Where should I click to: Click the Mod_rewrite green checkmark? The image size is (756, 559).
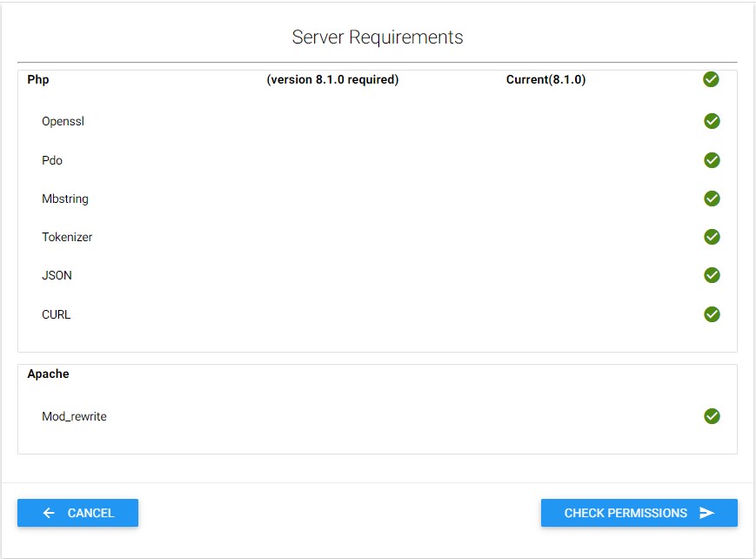[x=712, y=416]
